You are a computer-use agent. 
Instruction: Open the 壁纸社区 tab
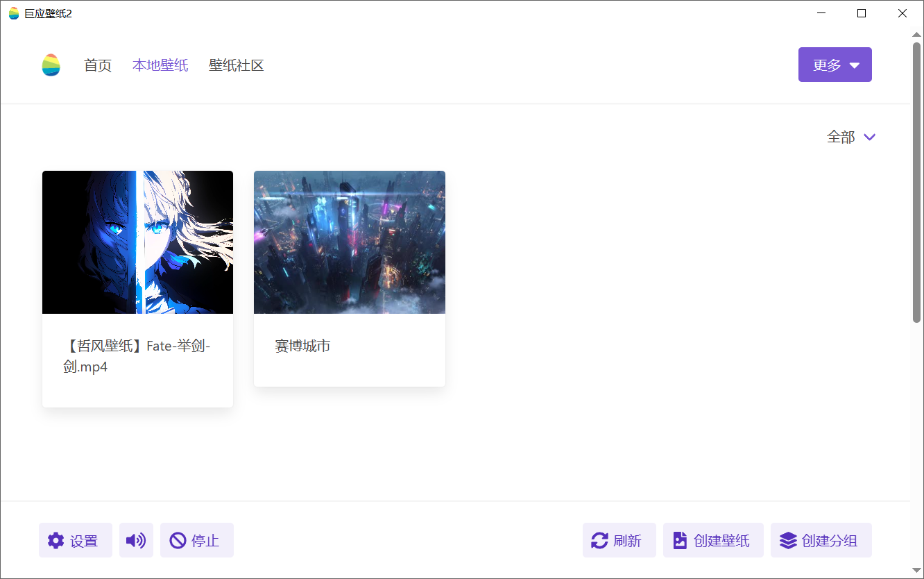[237, 65]
